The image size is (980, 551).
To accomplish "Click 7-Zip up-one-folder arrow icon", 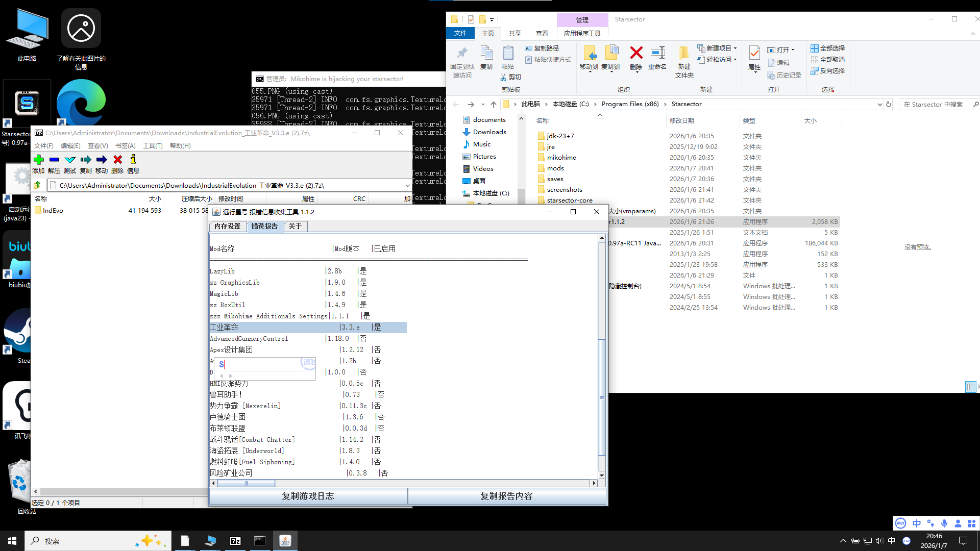I will pyautogui.click(x=38, y=185).
